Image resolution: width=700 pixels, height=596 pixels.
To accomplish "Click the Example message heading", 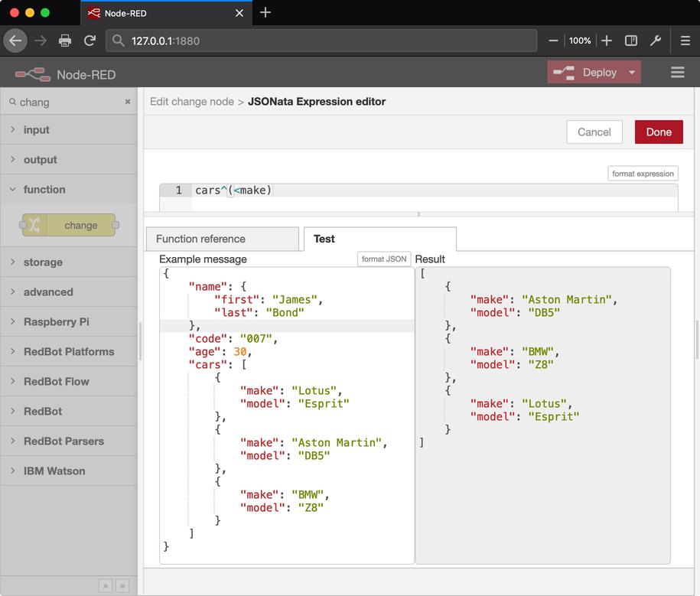I will pyautogui.click(x=203, y=259).
